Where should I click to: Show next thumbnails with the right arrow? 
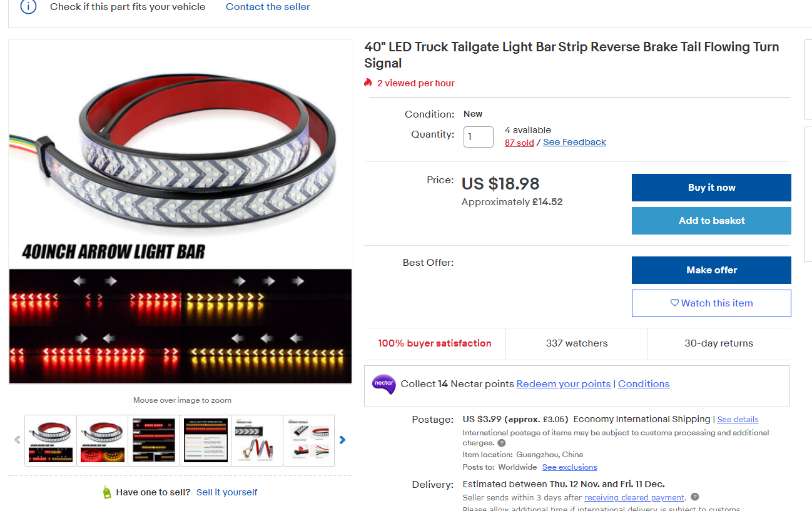[x=342, y=440]
